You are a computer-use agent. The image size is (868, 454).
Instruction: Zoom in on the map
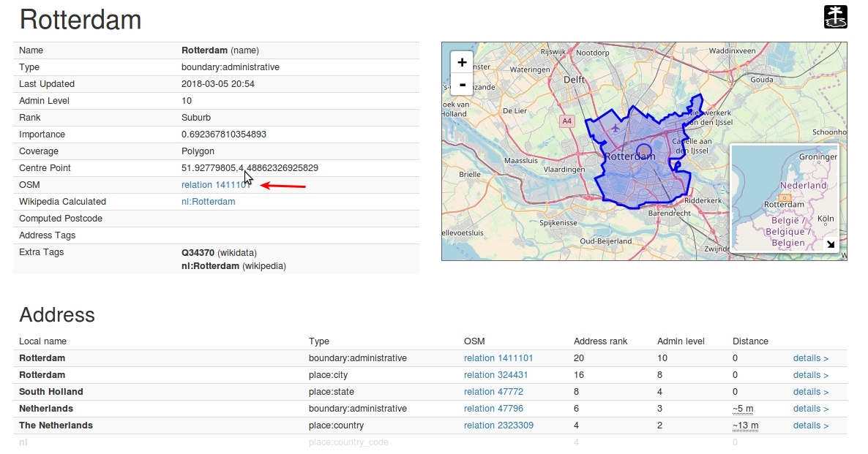462,62
